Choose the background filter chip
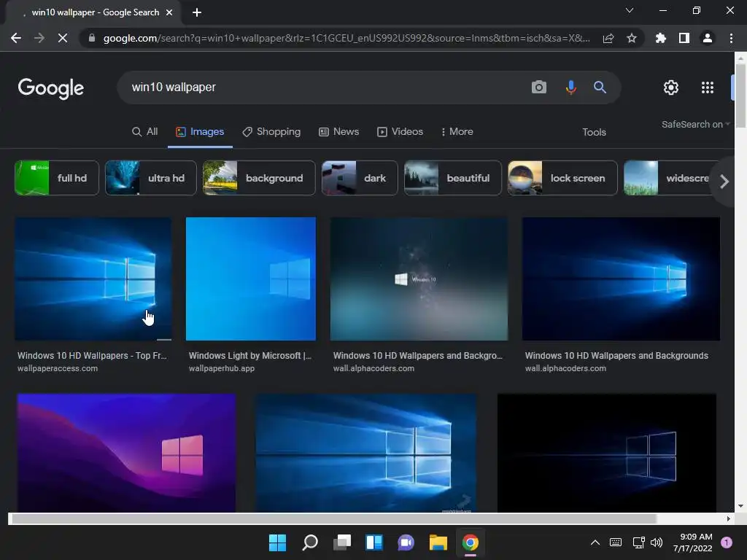The image size is (747, 560). click(x=259, y=178)
